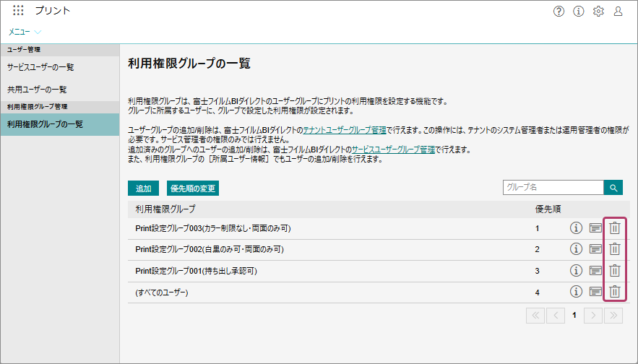Follow the テナントユーザーグループ管理 link
Image resolution: width=638 pixels, height=364 pixels.
pyautogui.click(x=345, y=130)
